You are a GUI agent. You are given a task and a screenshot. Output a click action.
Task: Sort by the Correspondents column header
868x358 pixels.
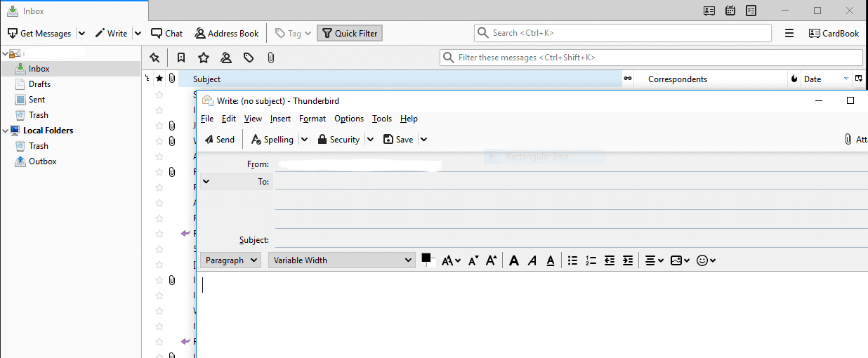coord(711,79)
